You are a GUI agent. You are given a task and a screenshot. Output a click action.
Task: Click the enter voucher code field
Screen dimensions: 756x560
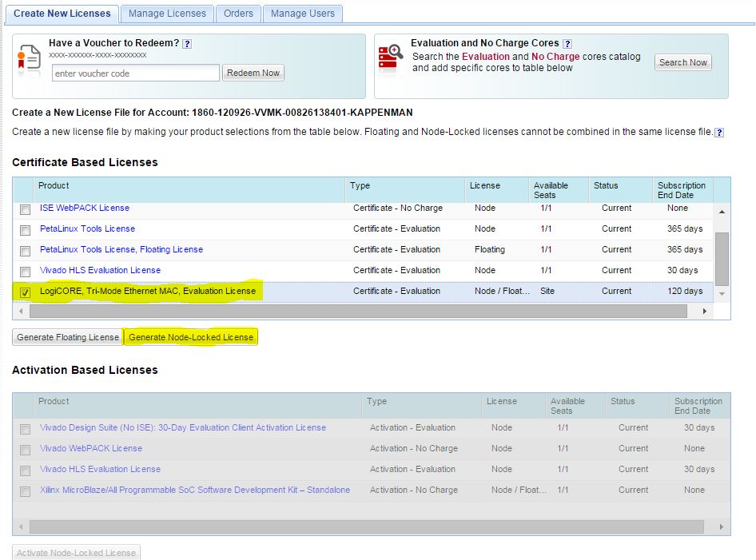(x=136, y=73)
